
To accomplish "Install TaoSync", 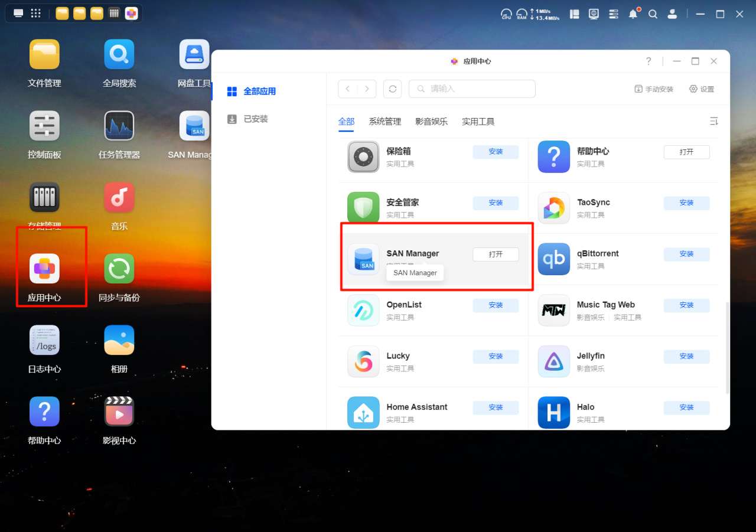I will tap(686, 203).
